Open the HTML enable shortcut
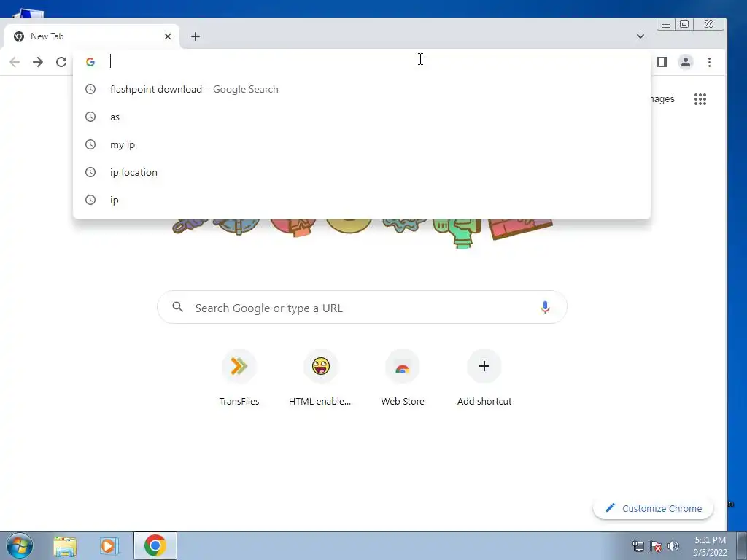This screenshot has height=560, width=747. 321,378
